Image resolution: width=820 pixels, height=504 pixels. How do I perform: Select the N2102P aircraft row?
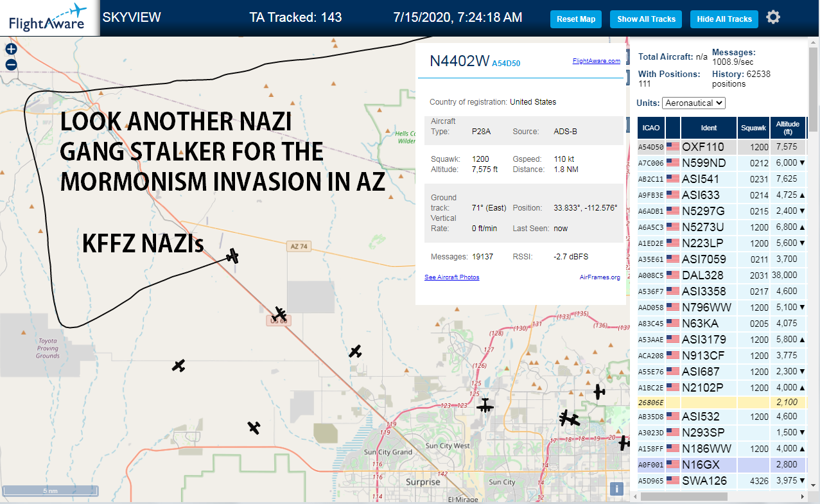tap(722, 388)
